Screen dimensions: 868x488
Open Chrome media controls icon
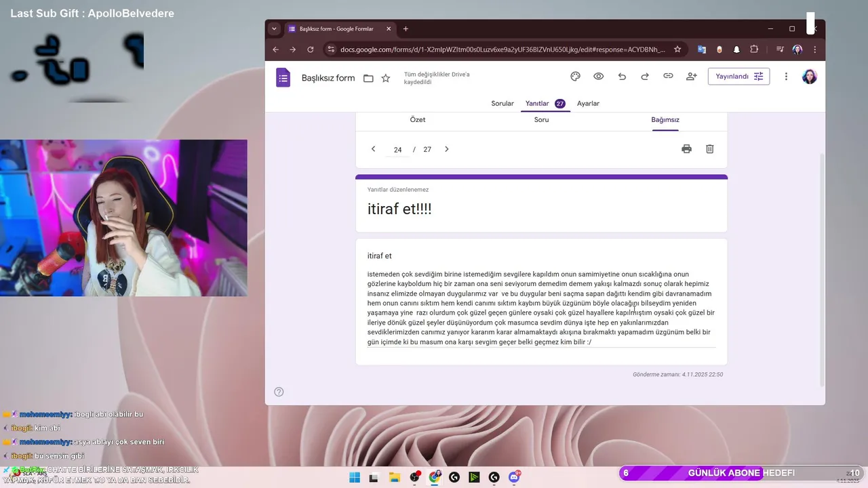pos(780,49)
